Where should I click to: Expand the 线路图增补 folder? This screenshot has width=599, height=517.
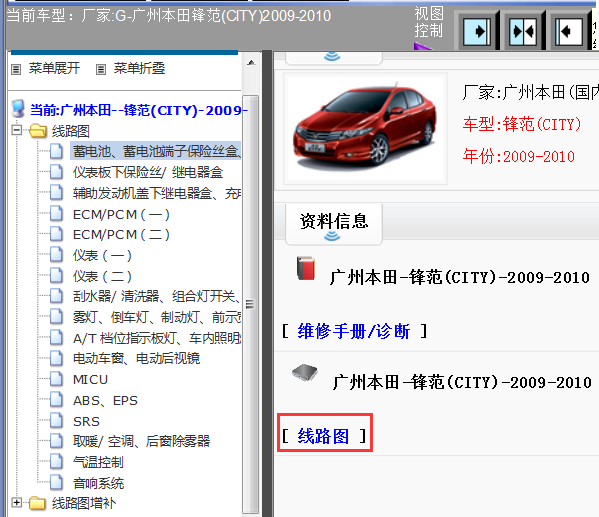click(x=16, y=502)
